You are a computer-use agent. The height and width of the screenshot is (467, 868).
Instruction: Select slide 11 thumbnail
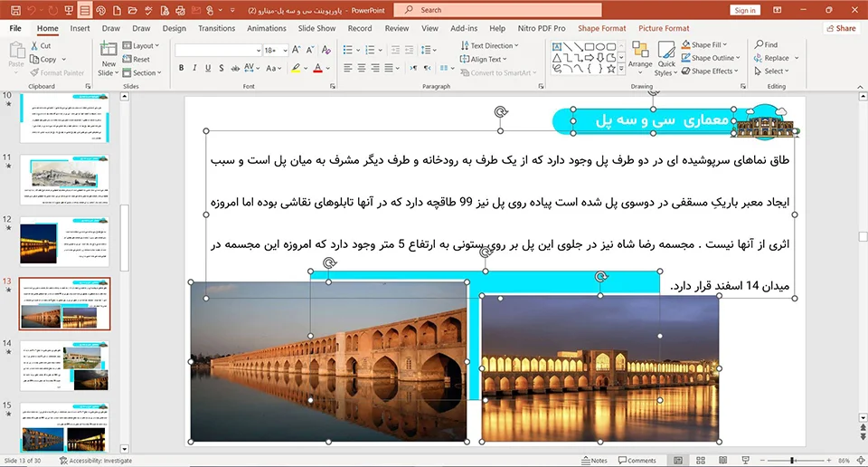tap(64, 179)
